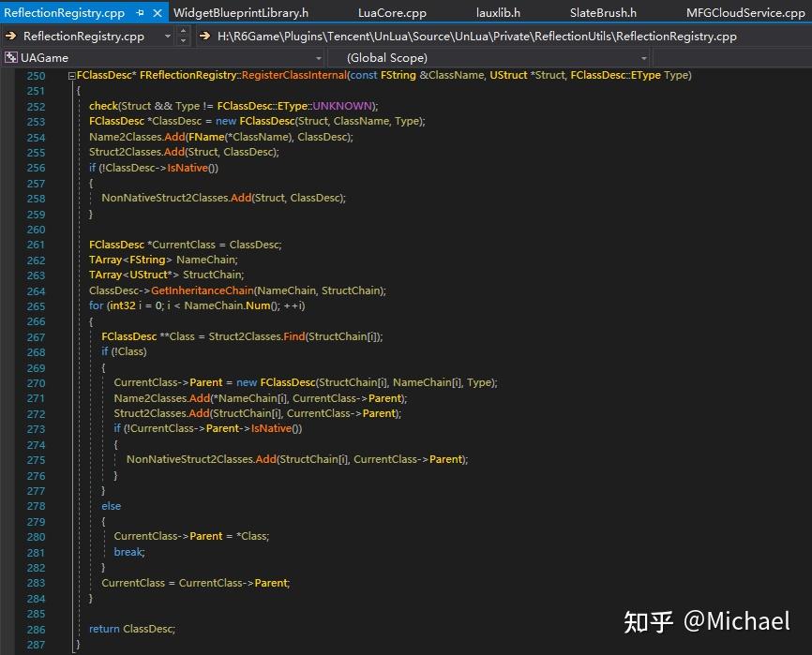Switch to the LuaCore.cpp tab
This screenshot has height=655, width=812.
tap(392, 13)
